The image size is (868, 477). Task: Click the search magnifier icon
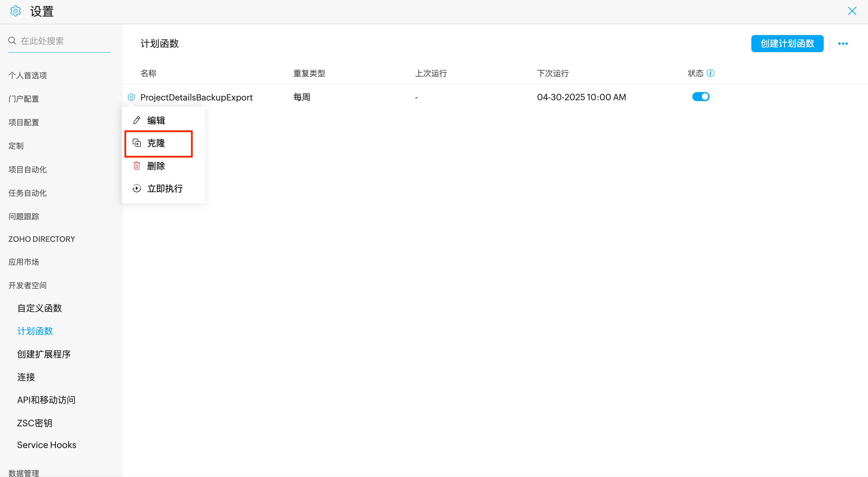coord(12,41)
